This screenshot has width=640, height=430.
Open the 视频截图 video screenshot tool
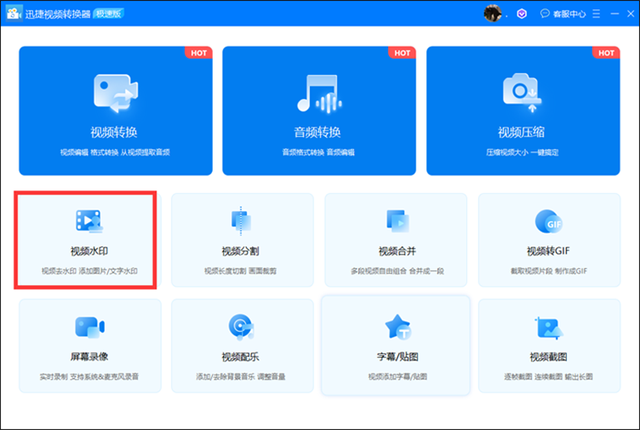coord(547,343)
